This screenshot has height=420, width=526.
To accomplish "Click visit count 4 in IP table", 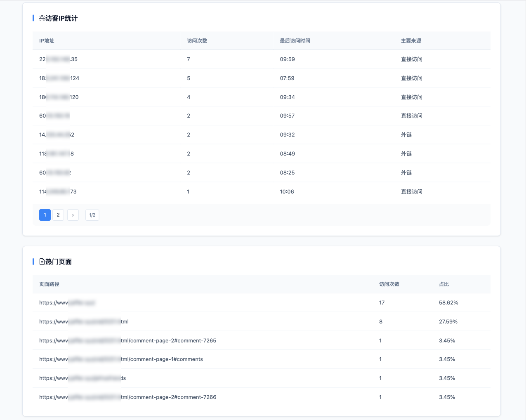I will [x=189, y=97].
